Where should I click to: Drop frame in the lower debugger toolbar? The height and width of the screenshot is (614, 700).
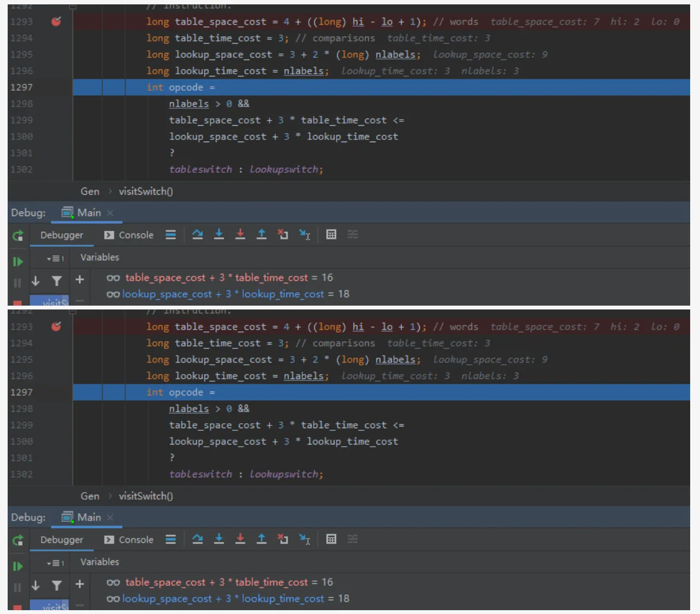pos(283,539)
